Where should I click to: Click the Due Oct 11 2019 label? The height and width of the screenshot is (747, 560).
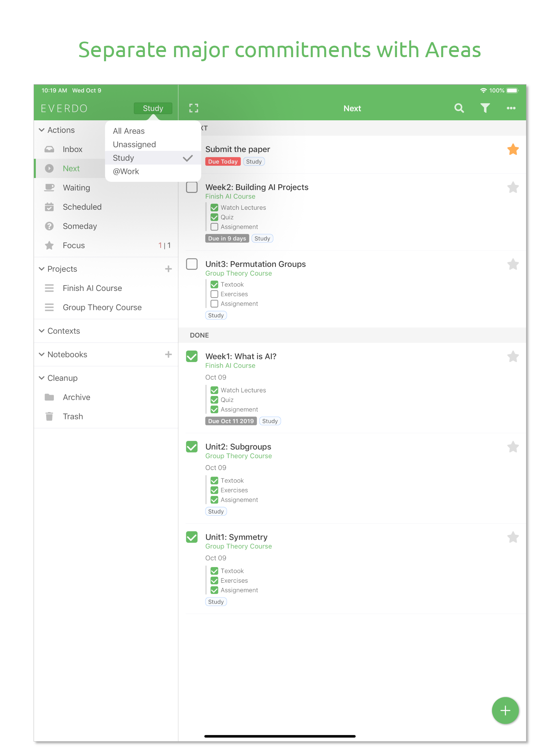coord(231,421)
